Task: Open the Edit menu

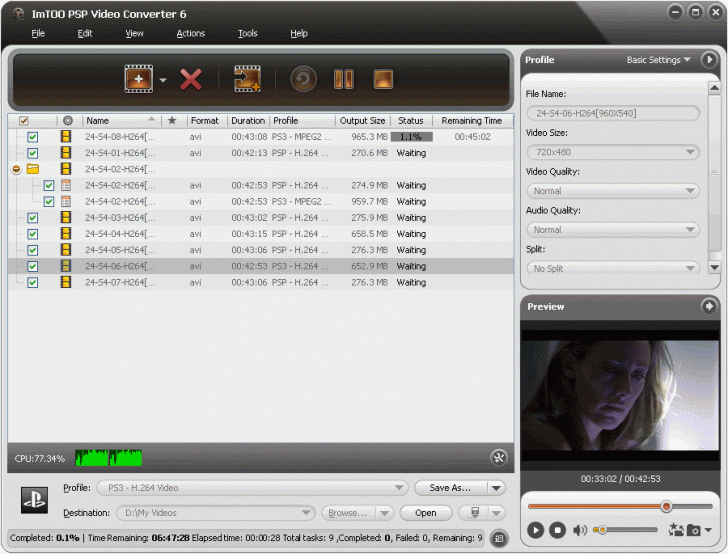Action: (x=84, y=33)
